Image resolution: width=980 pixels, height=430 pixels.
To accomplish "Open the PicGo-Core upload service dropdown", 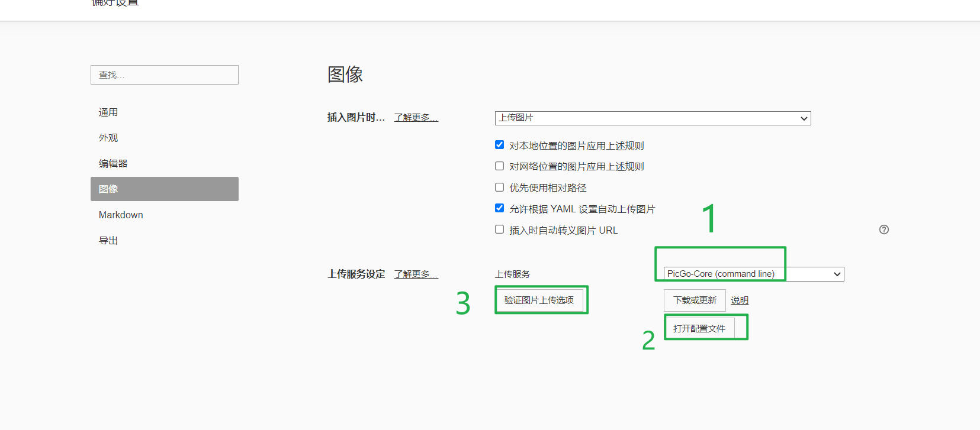I will [x=754, y=274].
